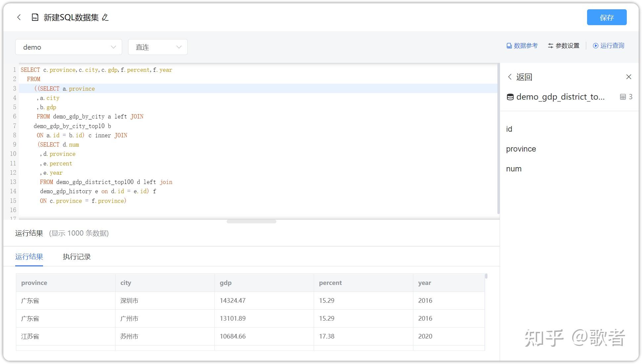Open the demo data source dropdown
642x364 pixels.
[69, 47]
